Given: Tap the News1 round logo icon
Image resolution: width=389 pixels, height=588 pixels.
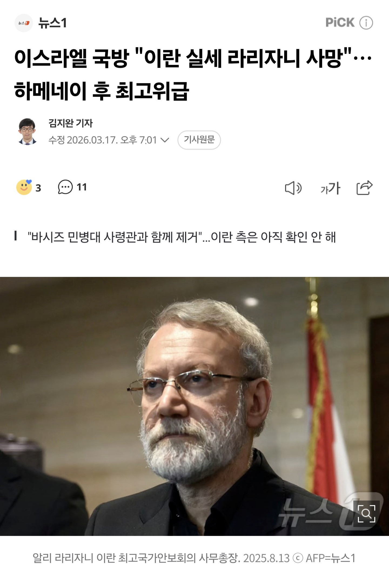Looking at the screenshot, I should tap(24, 23).
